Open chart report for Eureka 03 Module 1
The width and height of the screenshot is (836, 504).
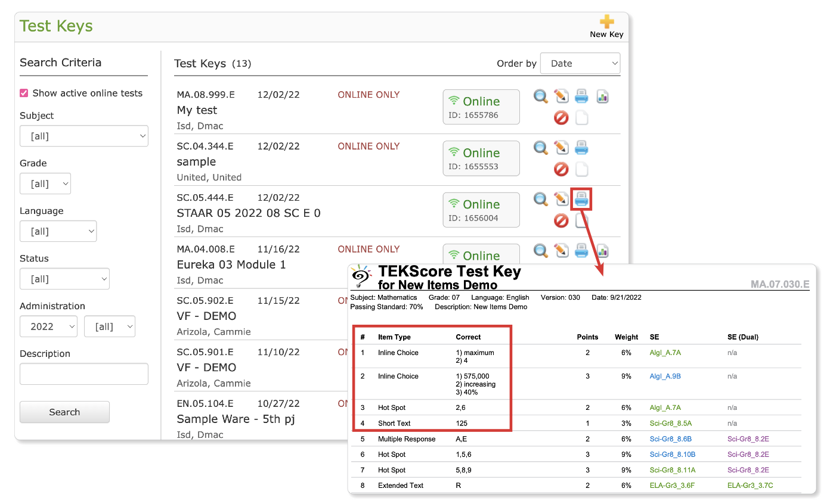(x=602, y=250)
